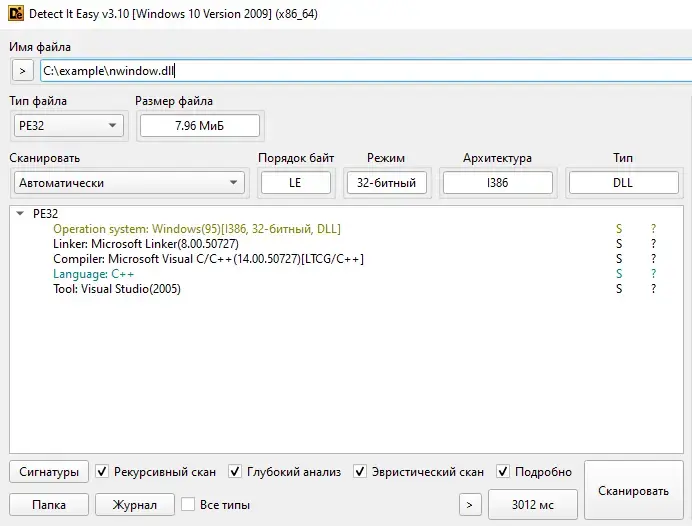Click S signature link for Linker row
The image size is (692, 526).
[x=619, y=244]
